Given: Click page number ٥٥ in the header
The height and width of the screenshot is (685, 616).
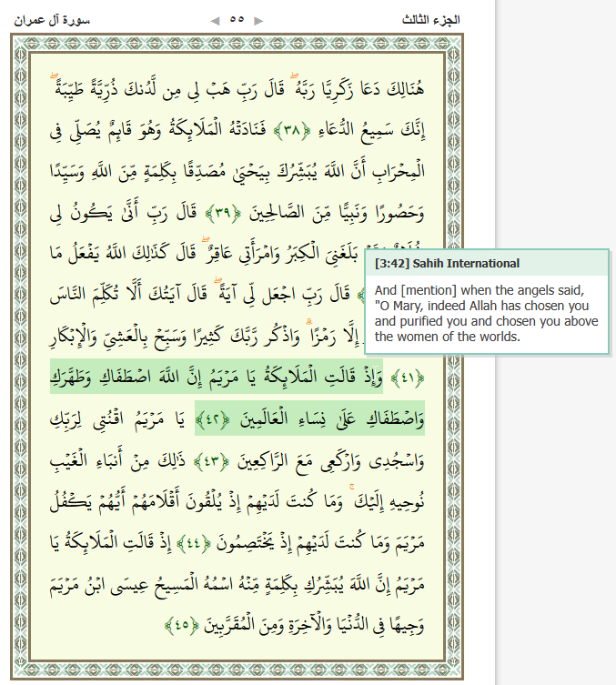Looking at the screenshot, I should [237, 20].
